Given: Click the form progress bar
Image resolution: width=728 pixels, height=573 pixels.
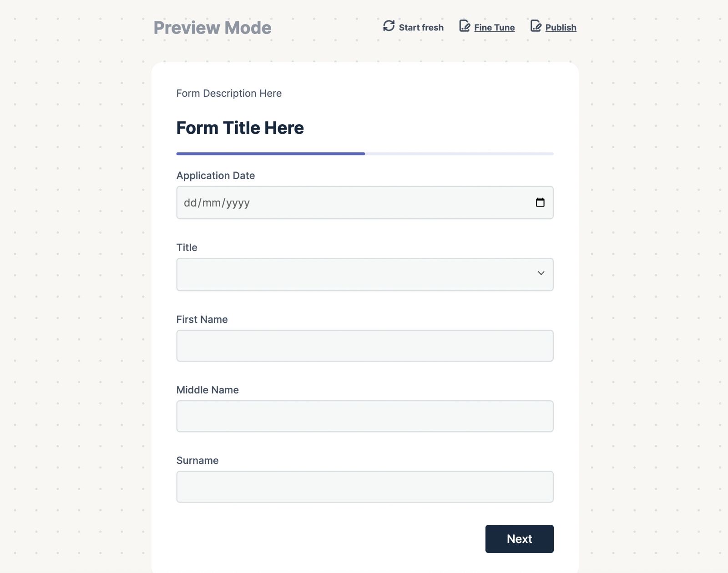Looking at the screenshot, I should click(364, 153).
